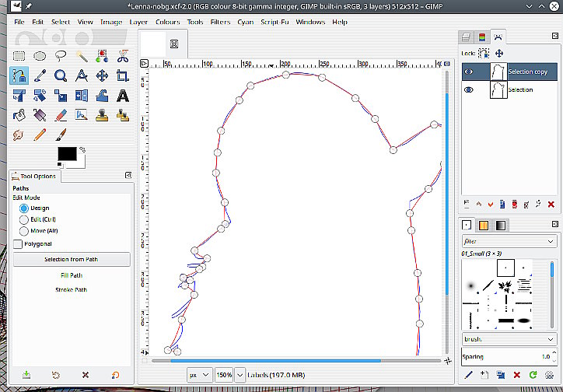Open the px unit dropdown

[x=198, y=375]
